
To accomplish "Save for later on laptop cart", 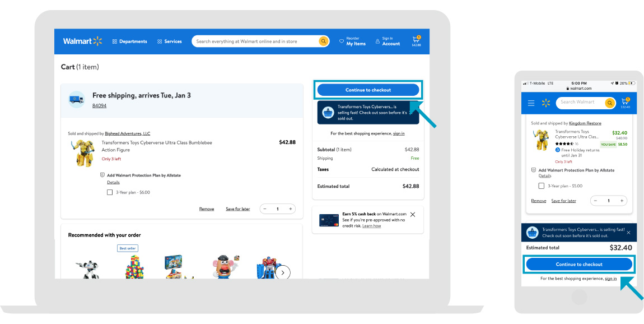I will coord(238,209).
